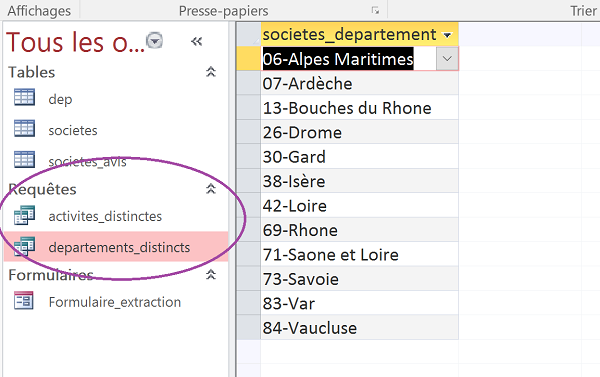This screenshot has width=600, height=377.
Task: Click the Formulaires group header
Action: [51, 275]
